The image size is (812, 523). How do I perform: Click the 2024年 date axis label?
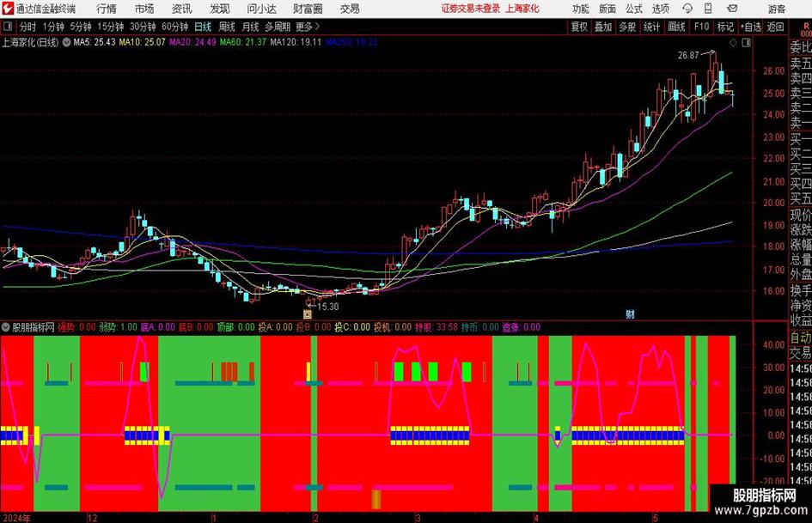coord(16,518)
